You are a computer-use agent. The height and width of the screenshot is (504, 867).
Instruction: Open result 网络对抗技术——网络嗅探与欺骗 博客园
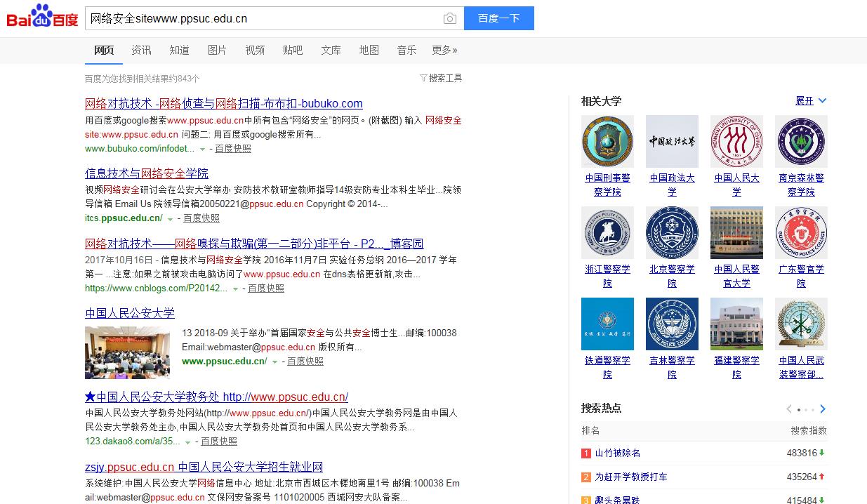[254, 244]
